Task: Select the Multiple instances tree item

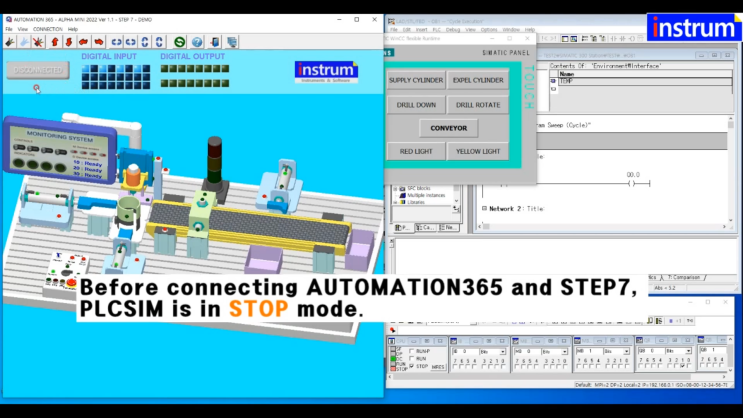Action: coord(426,195)
